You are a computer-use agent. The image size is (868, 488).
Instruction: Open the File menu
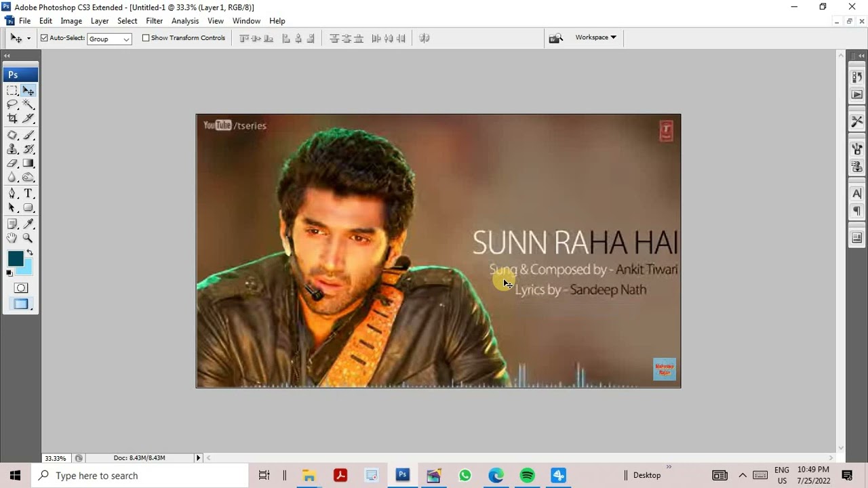[x=25, y=21]
